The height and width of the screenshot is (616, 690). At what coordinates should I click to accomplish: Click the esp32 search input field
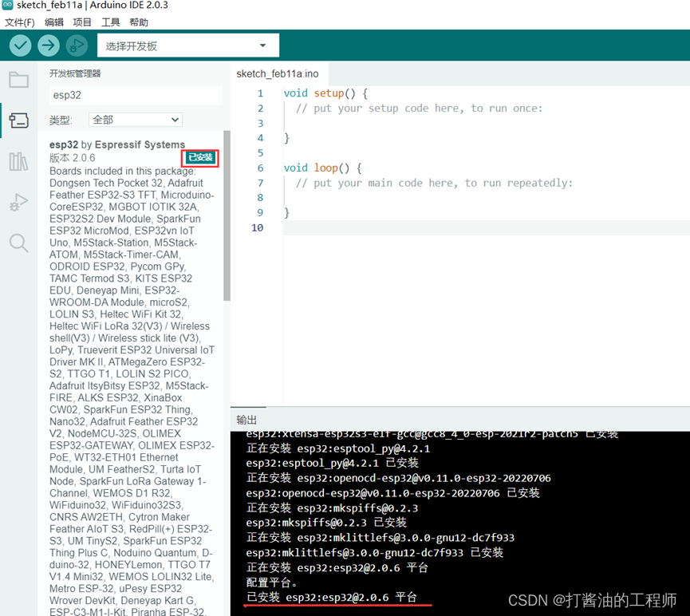pyautogui.click(x=134, y=93)
